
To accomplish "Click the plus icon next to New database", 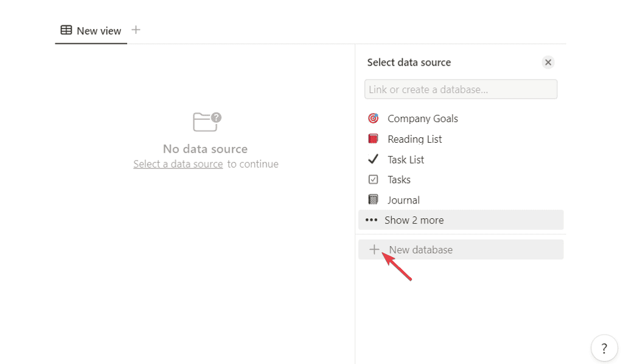I will click(x=374, y=250).
